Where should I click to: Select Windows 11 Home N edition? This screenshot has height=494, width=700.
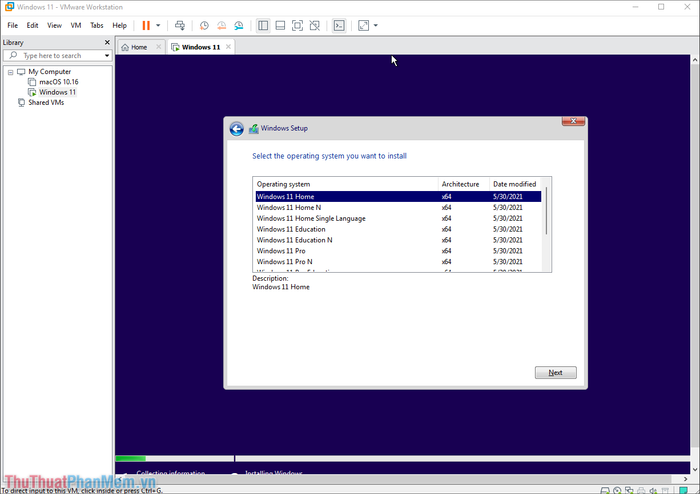point(398,208)
